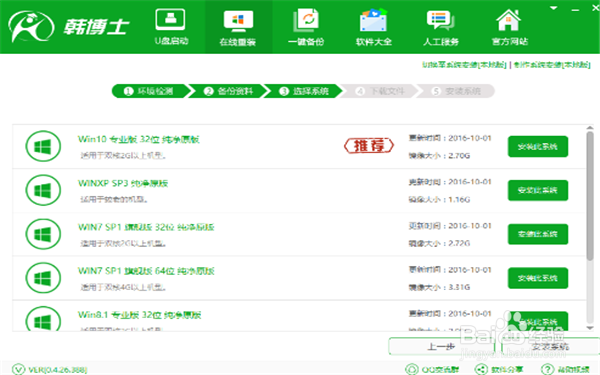This screenshot has height=375, width=600.
Task: Click the scrollbar up arrow
Action: [x=590, y=128]
